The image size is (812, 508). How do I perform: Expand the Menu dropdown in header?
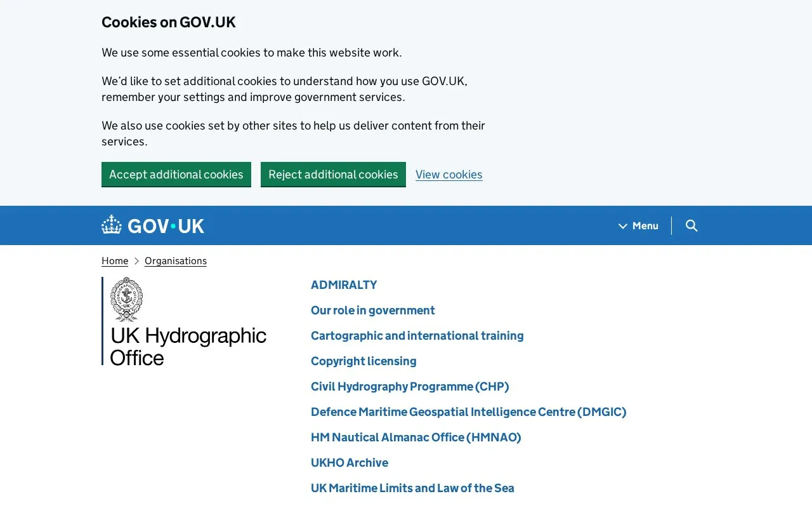639,225
